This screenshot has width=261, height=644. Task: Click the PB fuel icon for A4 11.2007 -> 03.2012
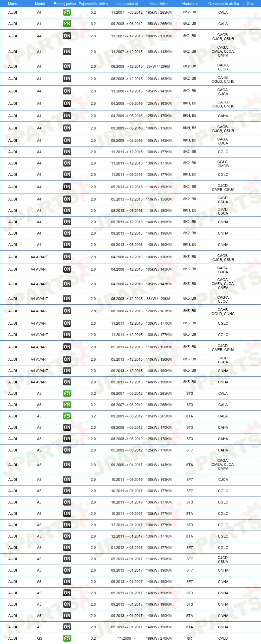[67, 12]
